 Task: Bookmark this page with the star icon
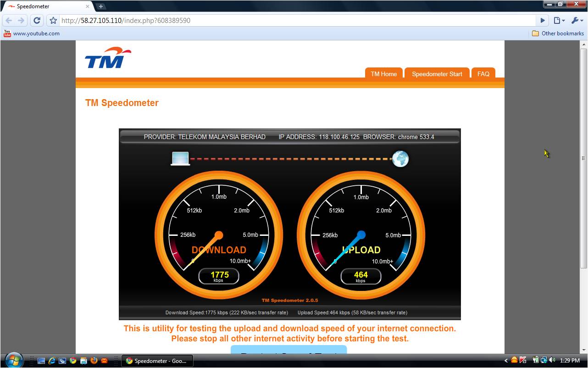53,20
